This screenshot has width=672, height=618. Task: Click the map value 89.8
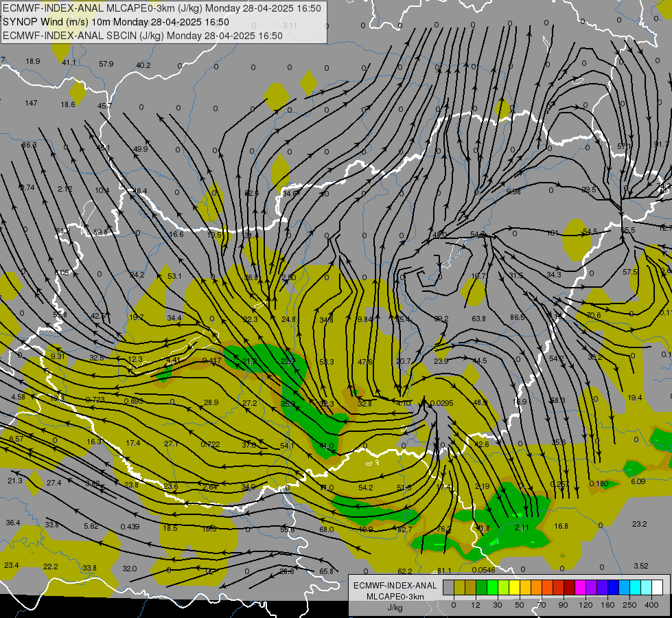tap(100, 233)
